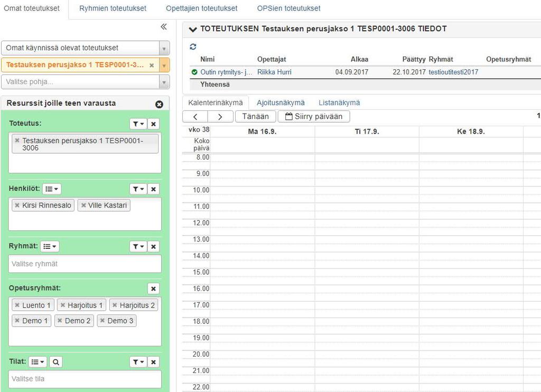Remove Luento 1 from Opetusryhmät
This screenshot has width=541, height=392.
click(x=17, y=305)
